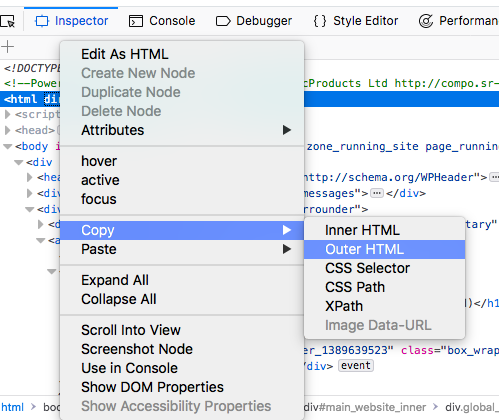Choose Edit As HTML

(125, 54)
